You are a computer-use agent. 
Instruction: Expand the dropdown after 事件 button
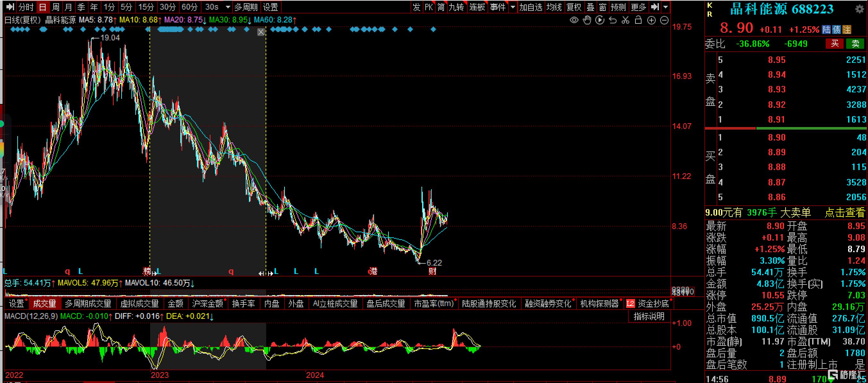pos(513,7)
